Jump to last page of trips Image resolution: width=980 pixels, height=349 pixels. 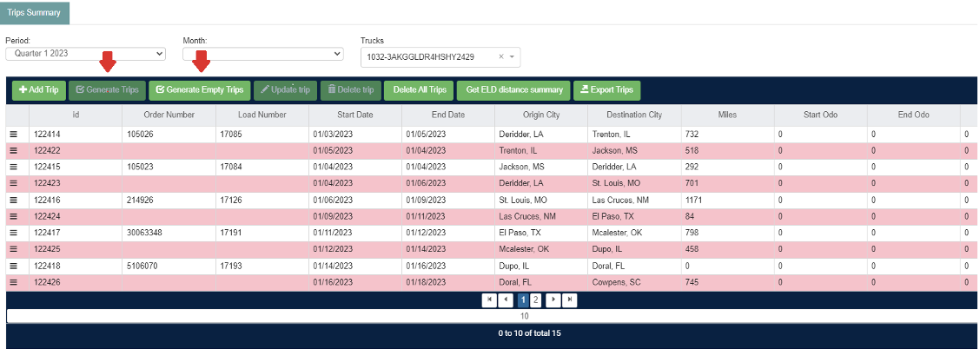[569, 300]
